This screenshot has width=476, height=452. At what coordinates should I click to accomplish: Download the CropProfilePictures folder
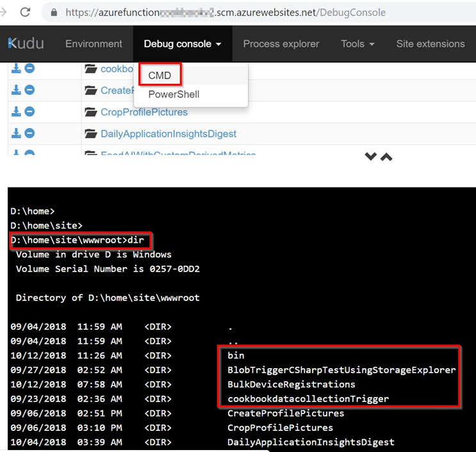click(17, 112)
